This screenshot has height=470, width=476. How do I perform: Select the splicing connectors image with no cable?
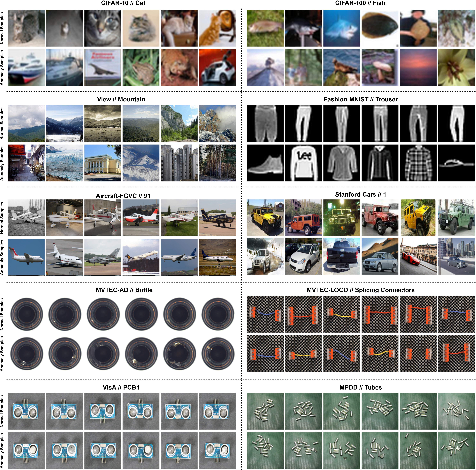pyautogui.click(x=418, y=354)
